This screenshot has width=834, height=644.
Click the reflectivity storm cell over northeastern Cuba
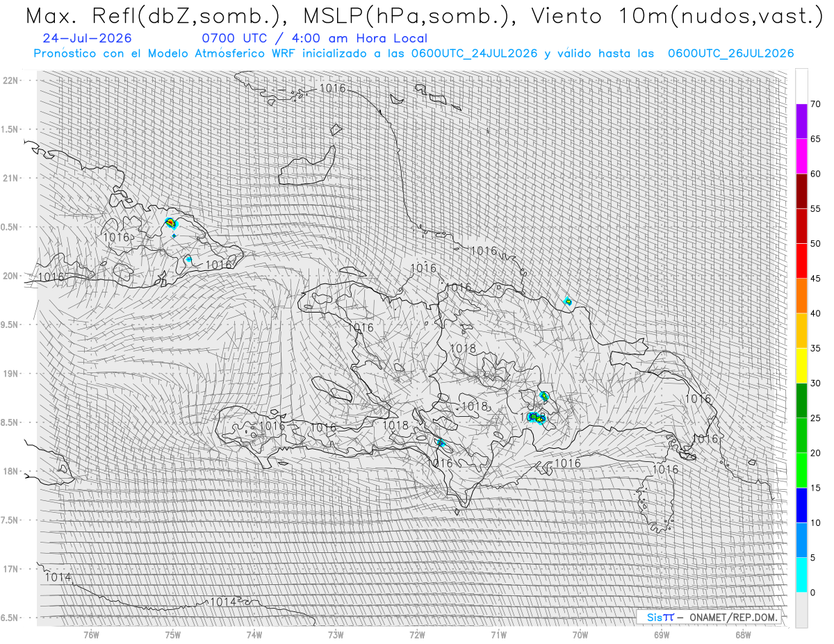(x=170, y=223)
